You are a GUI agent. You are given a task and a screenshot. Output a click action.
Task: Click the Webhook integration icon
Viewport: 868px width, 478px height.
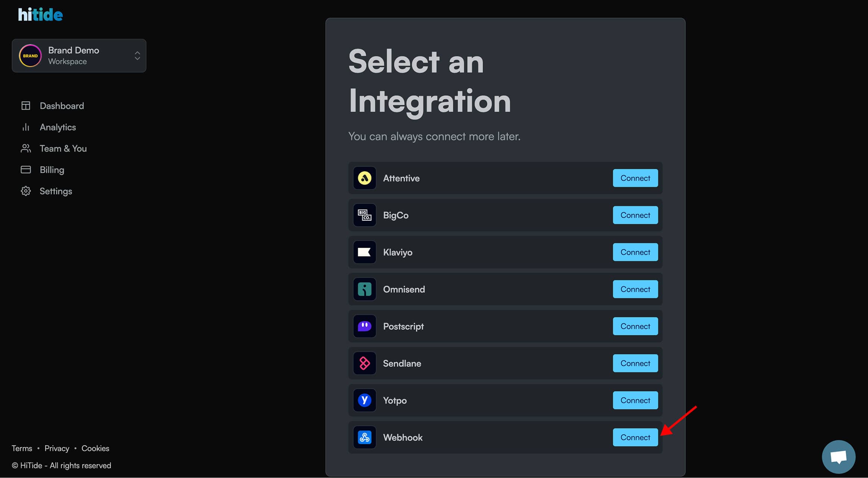pyautogui.click(x=364, y=437)
